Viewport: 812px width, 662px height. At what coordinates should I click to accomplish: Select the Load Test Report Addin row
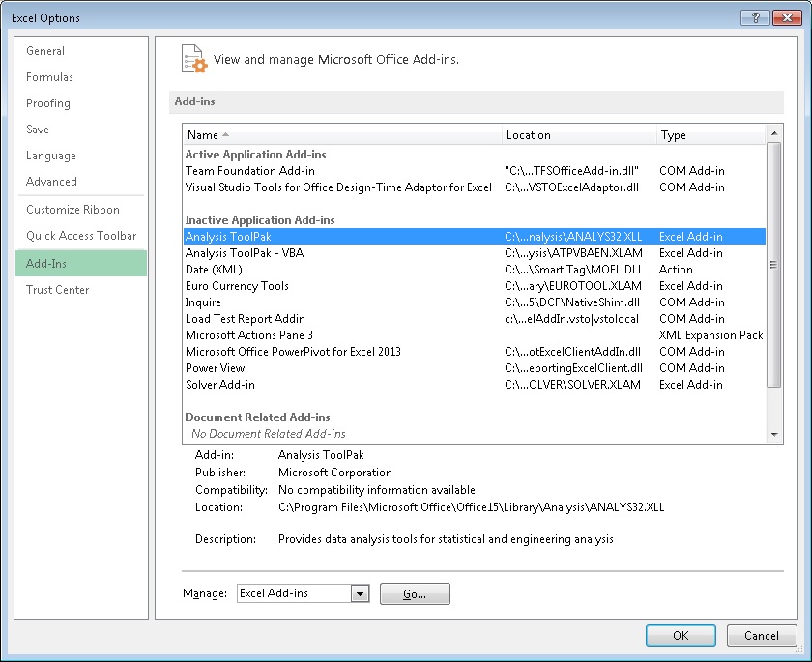[x=475, y=319]
